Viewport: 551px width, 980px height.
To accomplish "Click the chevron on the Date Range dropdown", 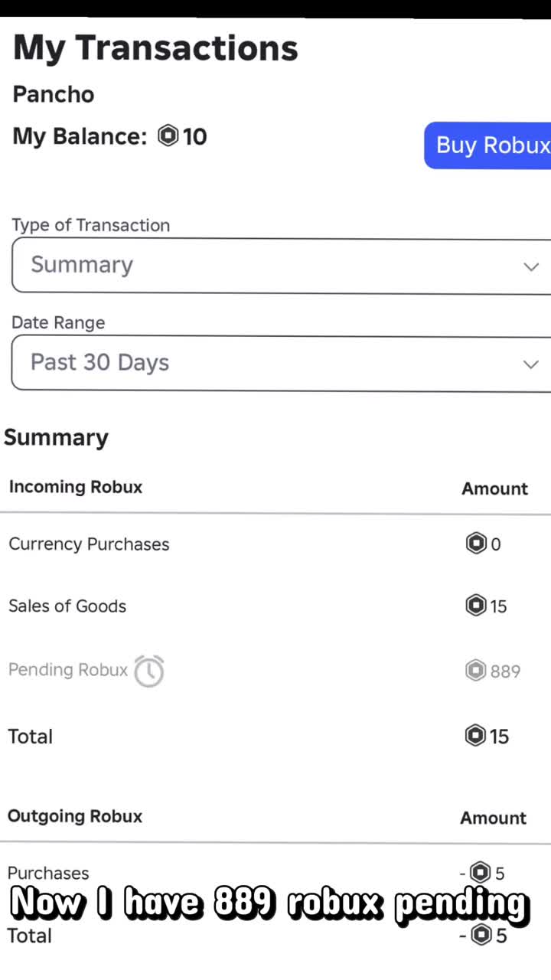I will click(x=530, y=364).
